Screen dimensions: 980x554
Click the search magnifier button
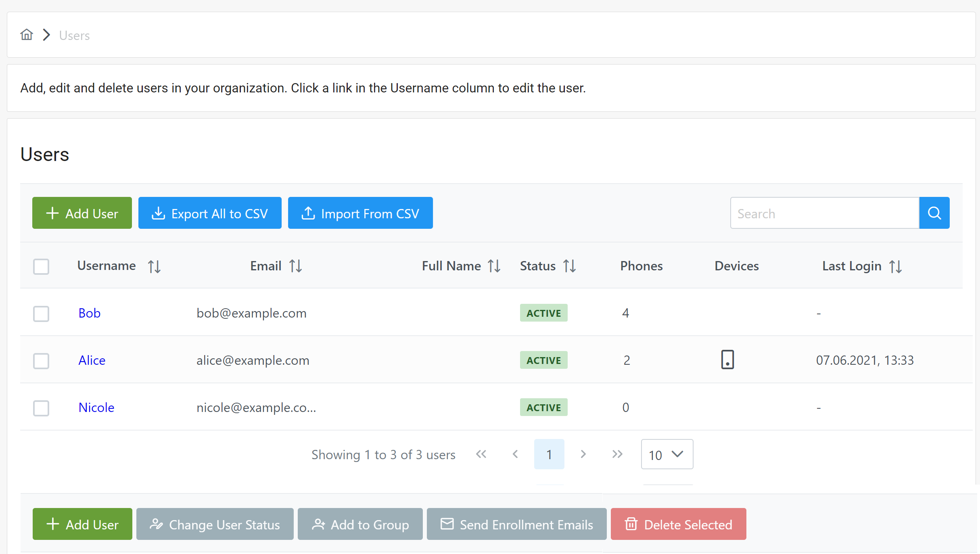point(934,213)
